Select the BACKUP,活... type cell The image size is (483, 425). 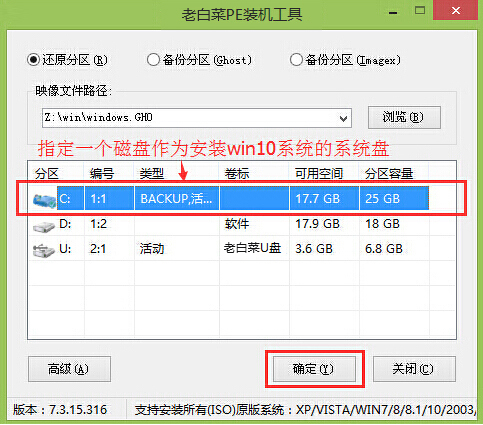pos(177,199)
